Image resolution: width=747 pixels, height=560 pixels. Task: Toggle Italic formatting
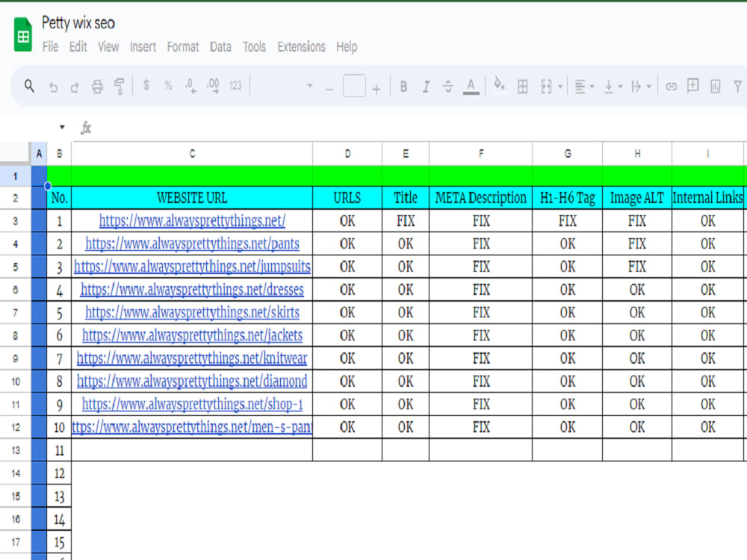[426, 86]
